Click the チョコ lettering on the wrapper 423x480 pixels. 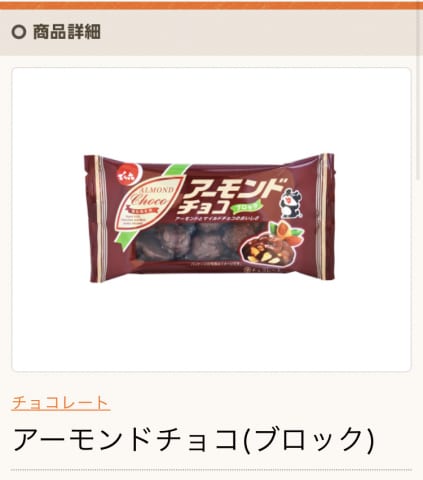click(202, 208)
